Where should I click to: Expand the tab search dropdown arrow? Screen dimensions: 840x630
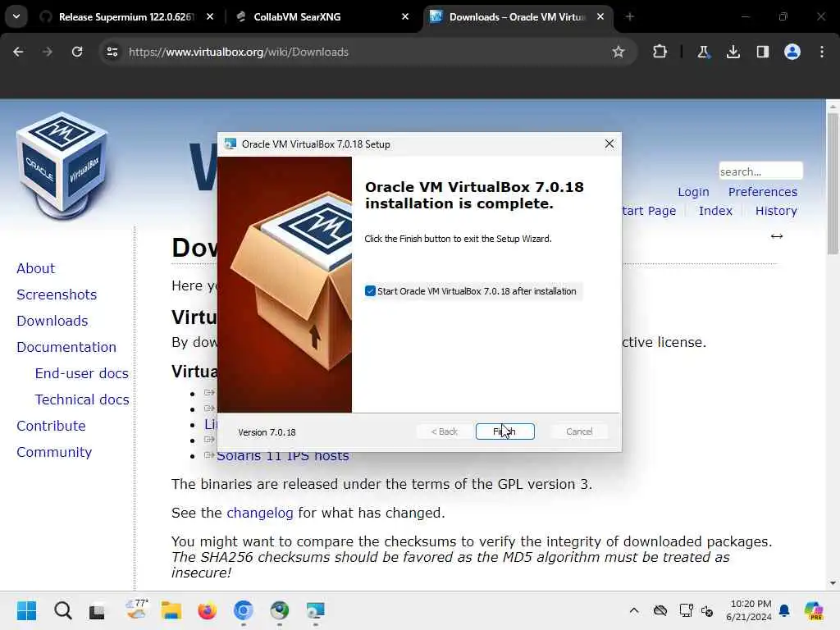coord(16,16)
